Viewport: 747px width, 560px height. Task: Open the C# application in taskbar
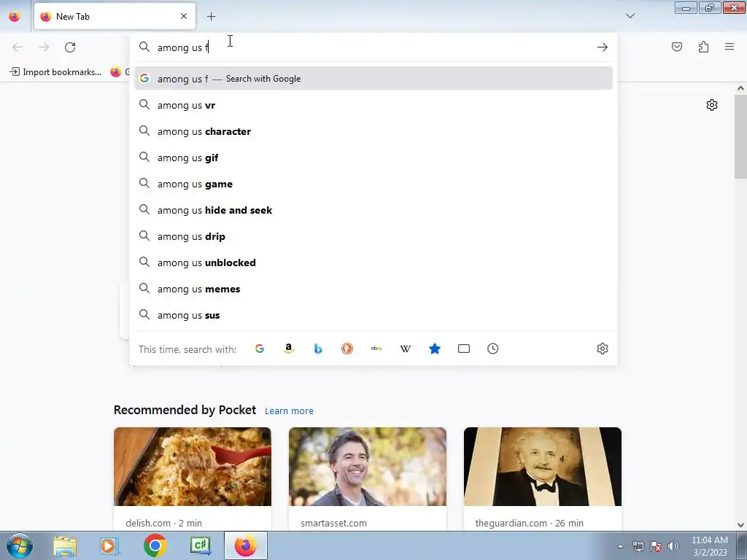pos(201,545)
